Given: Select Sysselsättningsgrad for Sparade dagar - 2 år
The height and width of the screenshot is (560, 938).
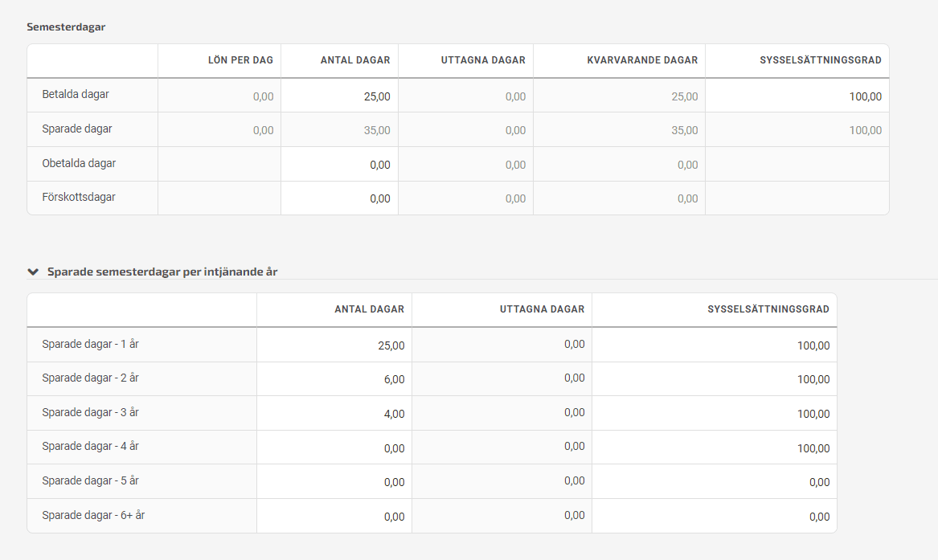Looking at the screenshot, I should 714,379.
